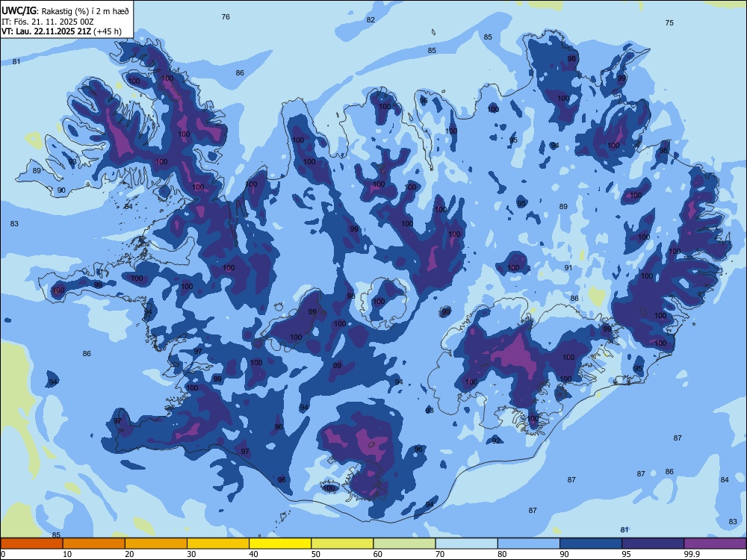The image size is (747, 560).
Task: Click the '30' legend tick label
Action: tap(191, 554)
